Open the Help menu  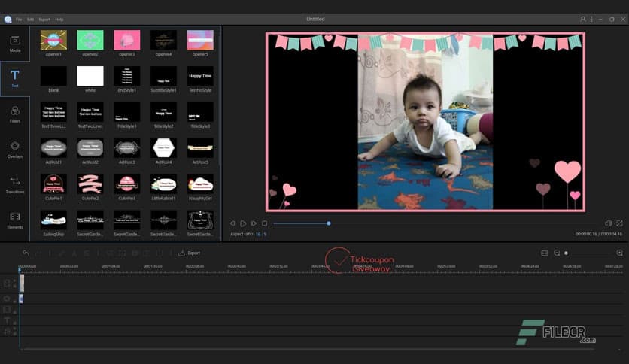pos(59,19)
